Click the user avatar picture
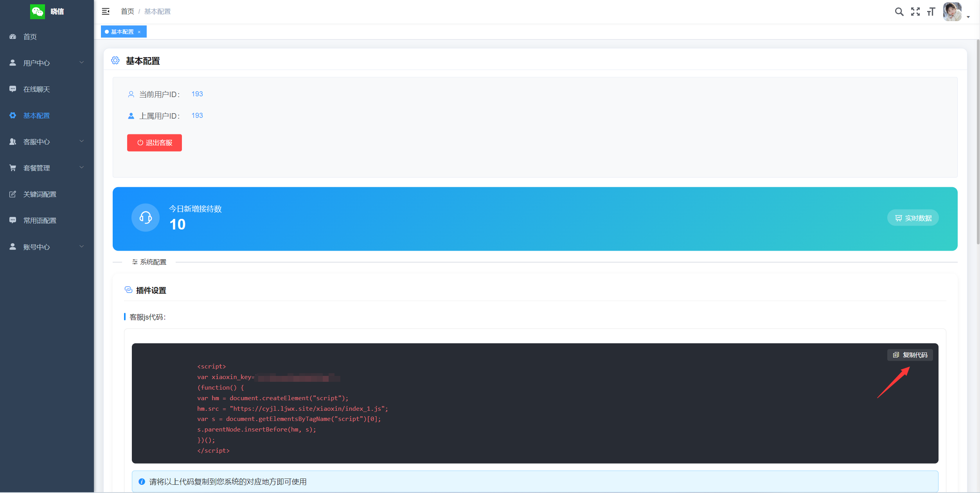This screenshot has height=493, width=980. click(952, 11)
